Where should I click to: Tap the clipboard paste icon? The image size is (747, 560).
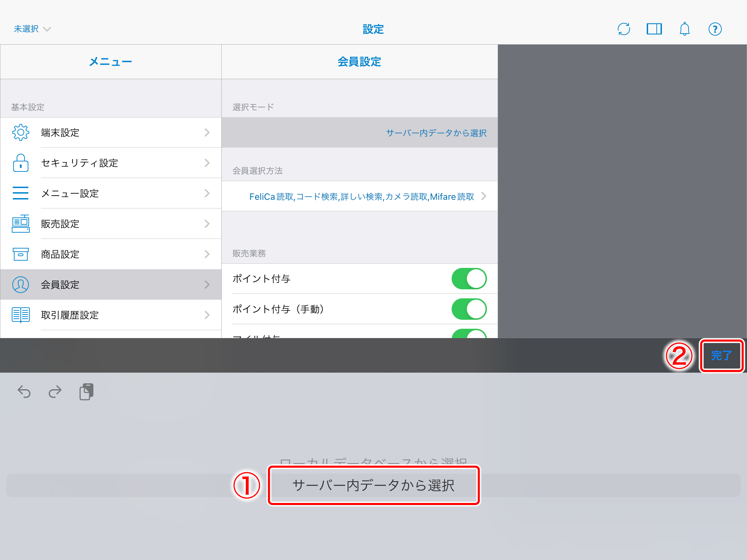point(86,392)
